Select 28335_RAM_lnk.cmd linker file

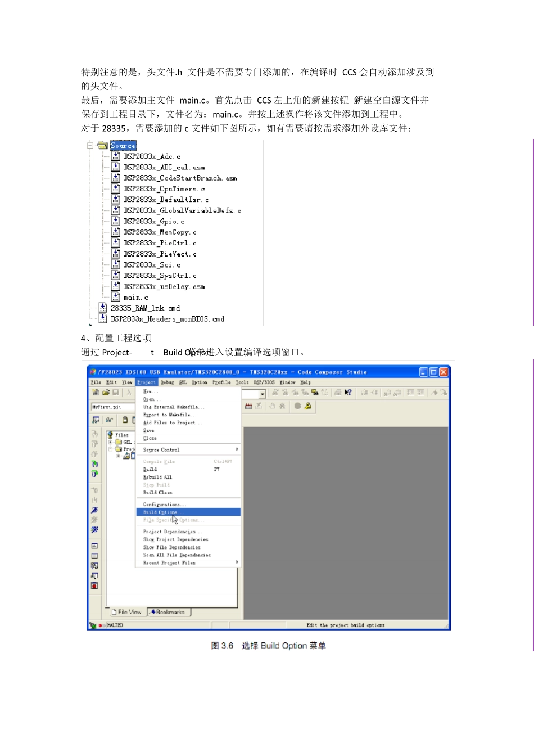coord(145,308)
